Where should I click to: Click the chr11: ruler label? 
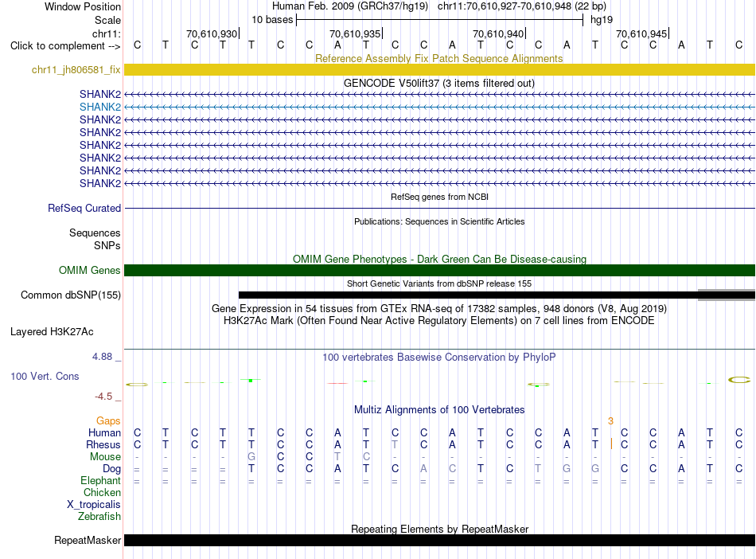click(107, 33)
